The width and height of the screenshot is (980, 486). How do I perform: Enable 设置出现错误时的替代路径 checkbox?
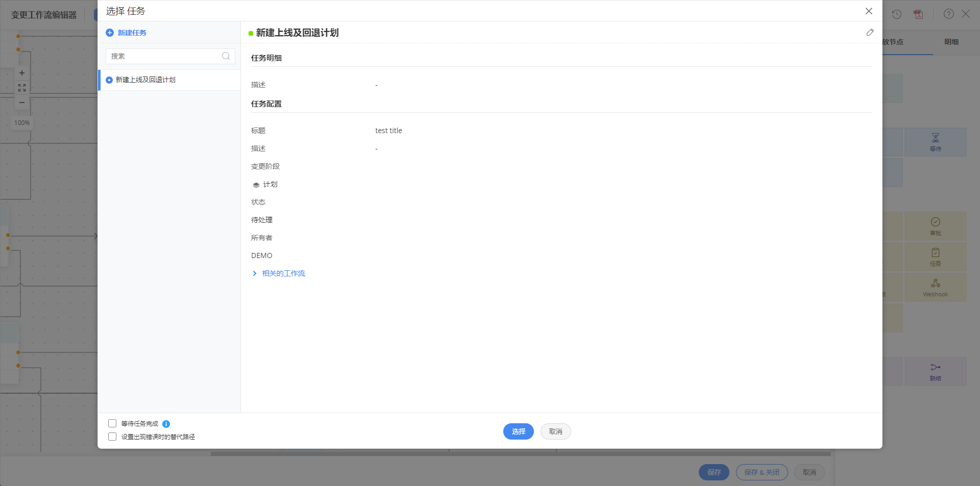click(112, 437)
